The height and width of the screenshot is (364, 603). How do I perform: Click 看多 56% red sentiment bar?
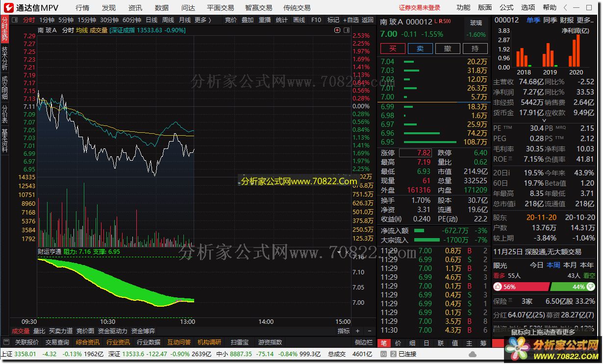(521, 287)
